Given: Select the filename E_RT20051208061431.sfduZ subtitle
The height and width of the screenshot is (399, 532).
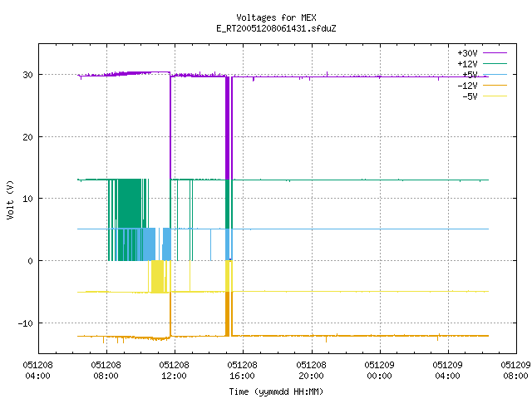Looking at the screenshot, I should 276,28.
